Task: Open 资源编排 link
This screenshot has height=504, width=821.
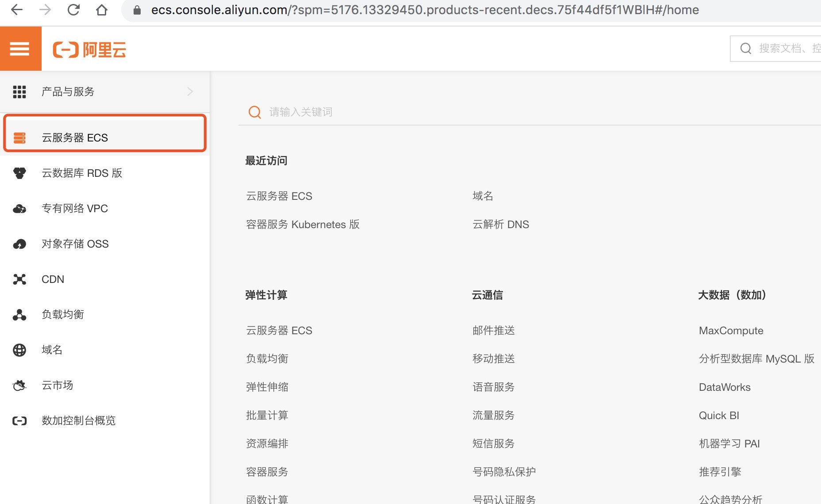Action: [267, 444]
